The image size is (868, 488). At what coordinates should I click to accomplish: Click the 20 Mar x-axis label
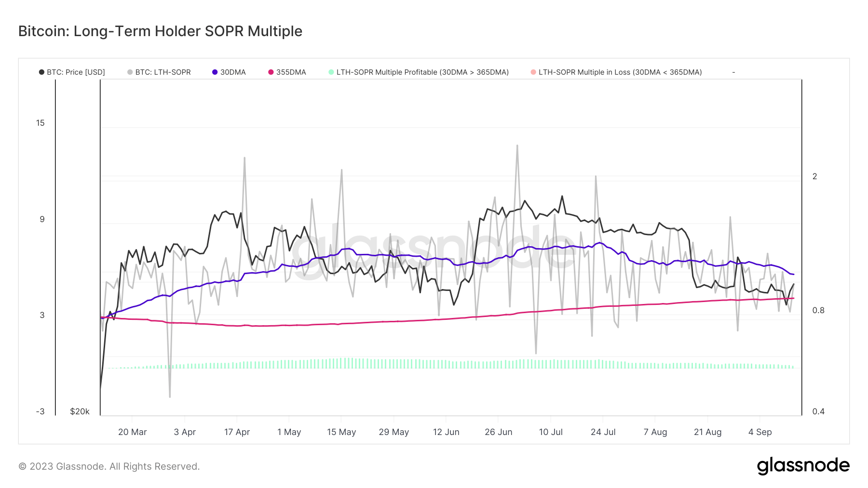tap(132, 432)
